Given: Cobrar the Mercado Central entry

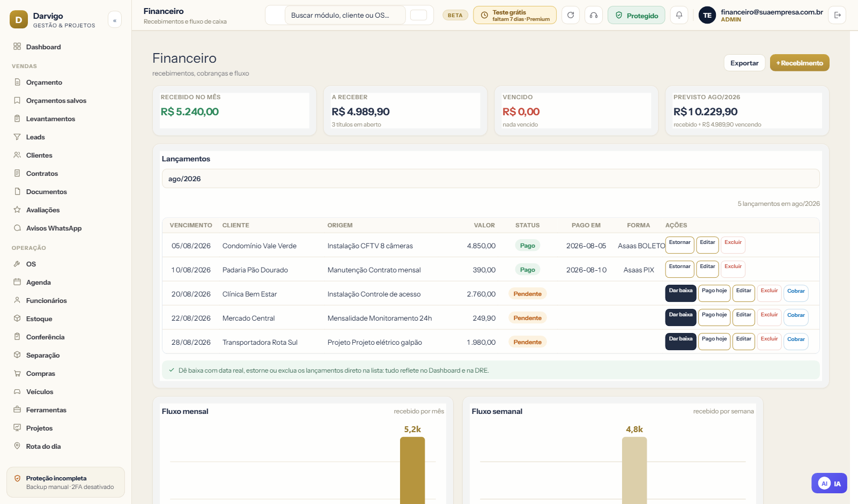Looking at the screenshot, I should click(796, 317).
